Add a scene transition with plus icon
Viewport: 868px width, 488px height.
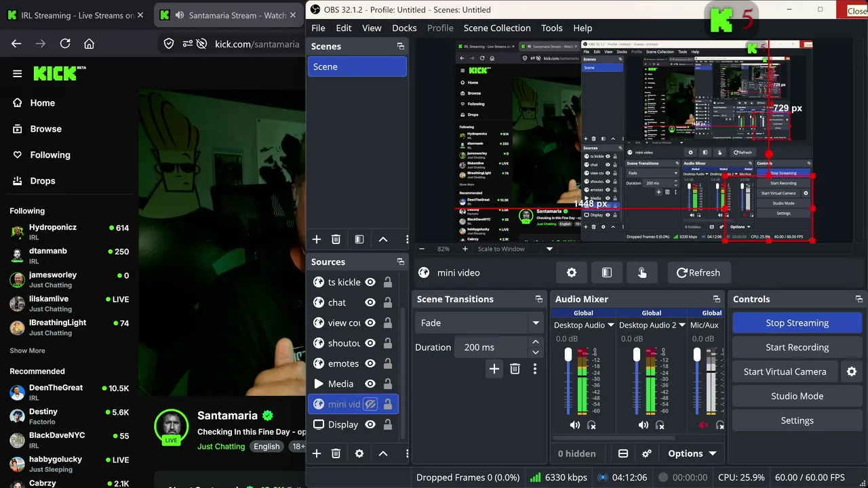coord(494,369)
